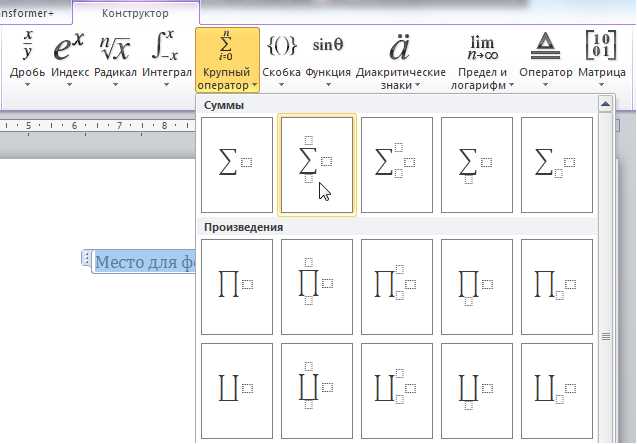637x444 pixels.
Task: Click the horizontal ruler at mark 6
Action: click(x=74, y=126)
